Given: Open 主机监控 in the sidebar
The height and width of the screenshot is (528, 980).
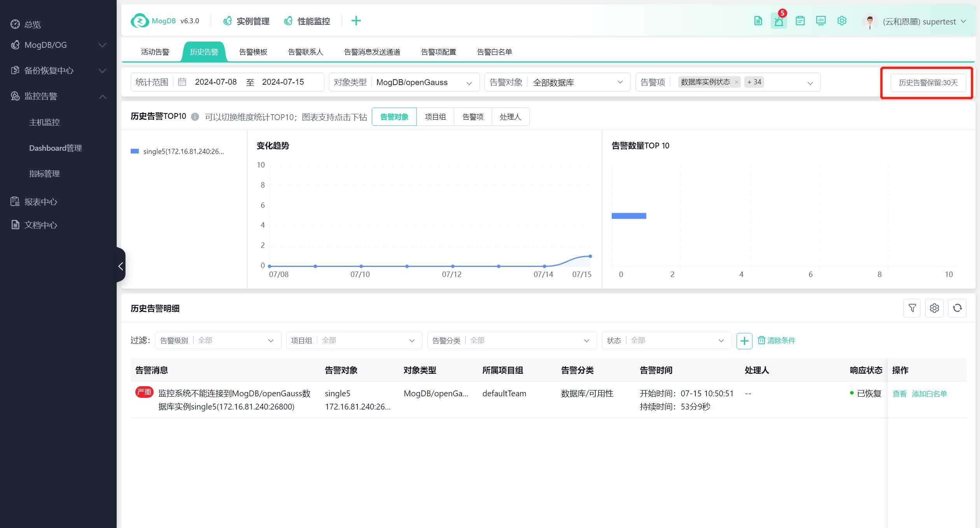Looking at the screenshot, I should click(44, 122).
